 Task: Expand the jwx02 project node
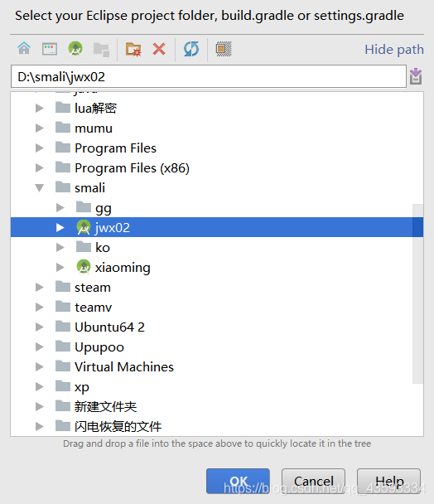point(60,228)
